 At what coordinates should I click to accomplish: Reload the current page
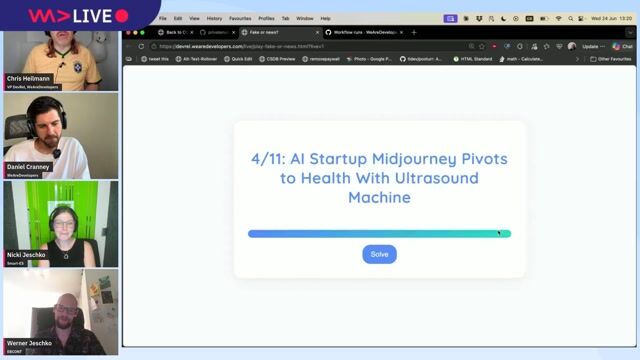click(141, 47)
